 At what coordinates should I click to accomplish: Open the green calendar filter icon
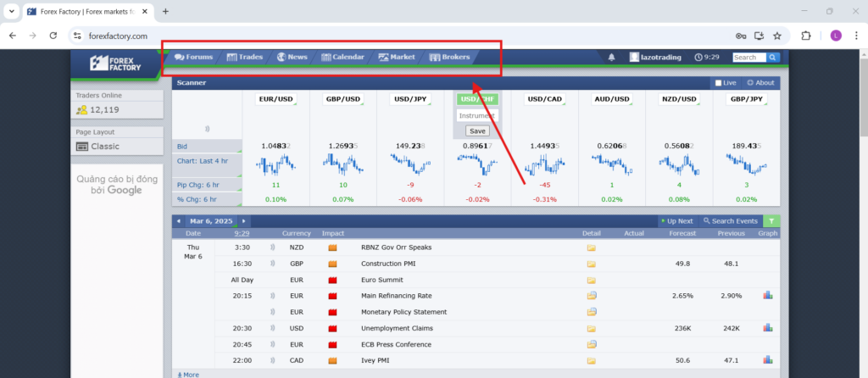click(771, 221)
